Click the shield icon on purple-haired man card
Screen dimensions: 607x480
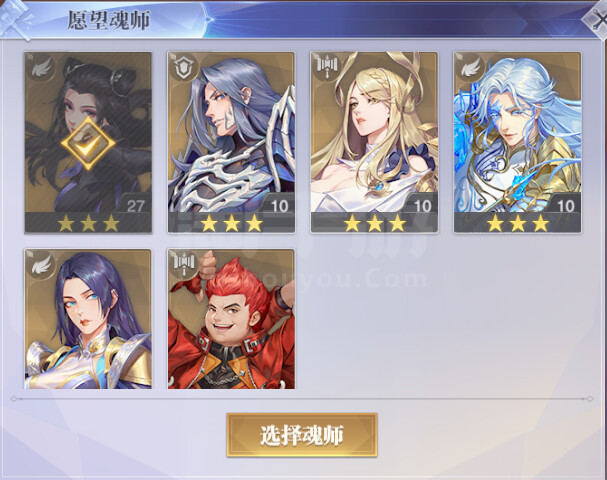click(185, 68)
